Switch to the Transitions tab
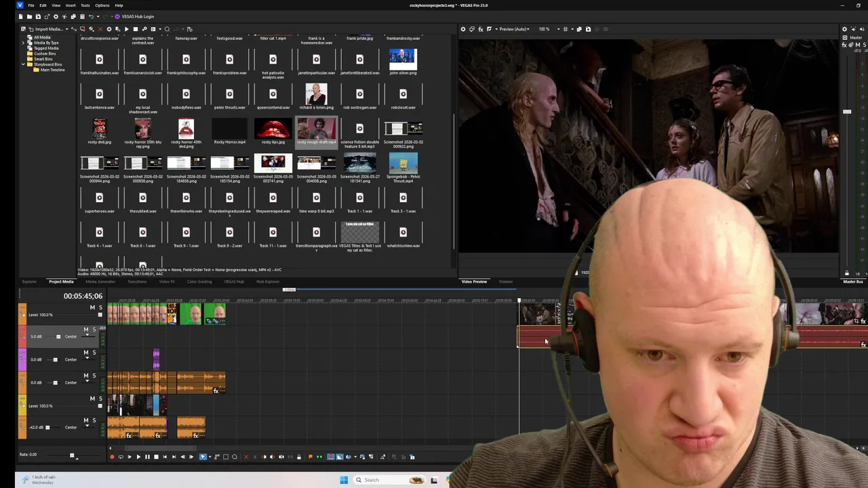The image size is (868, 488). (137, 281)
